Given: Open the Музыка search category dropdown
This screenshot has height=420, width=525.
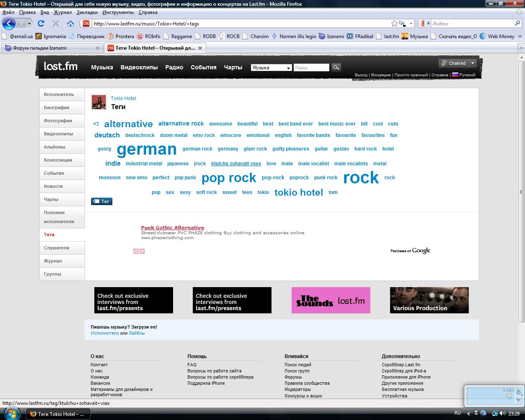Looking at the screenshot, I should [271, 68].
